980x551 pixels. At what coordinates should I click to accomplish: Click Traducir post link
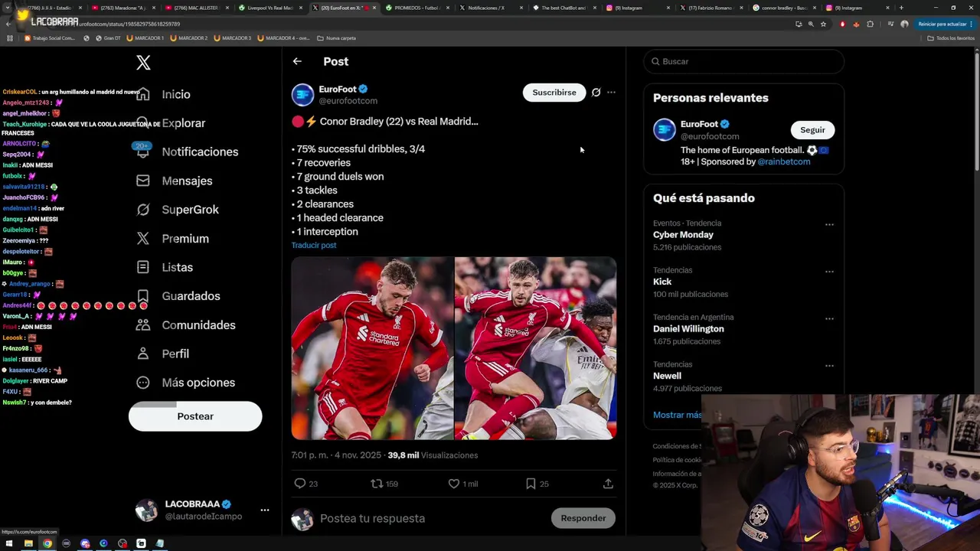pyautogui.click(x=314, y=246)
